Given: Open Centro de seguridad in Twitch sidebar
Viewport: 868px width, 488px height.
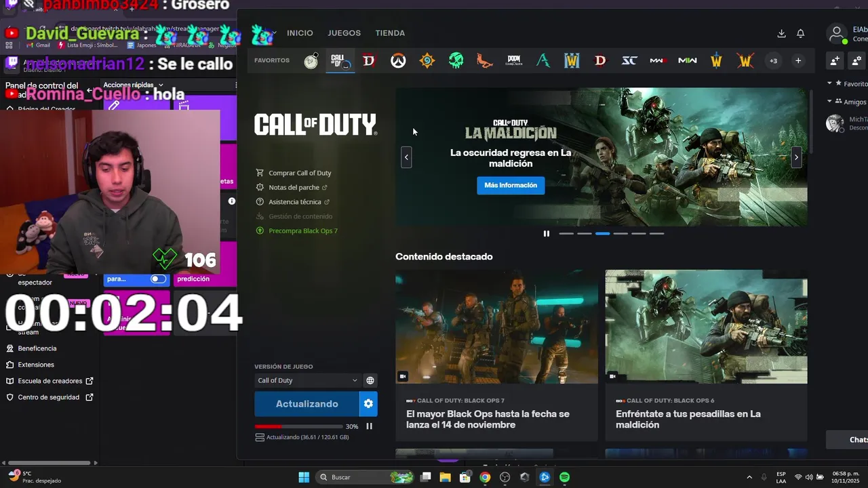Looking at the screenshot, I should pos(49,397).
